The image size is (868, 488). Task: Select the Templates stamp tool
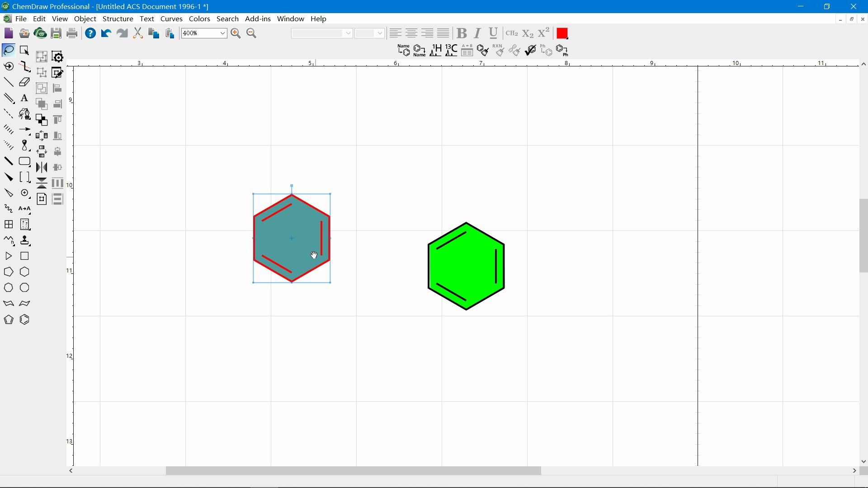click(24, 240)
